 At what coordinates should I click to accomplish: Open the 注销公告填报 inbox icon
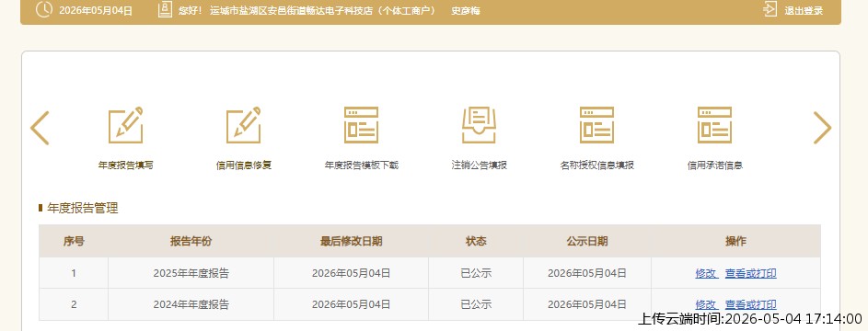[x=480, y=125]
